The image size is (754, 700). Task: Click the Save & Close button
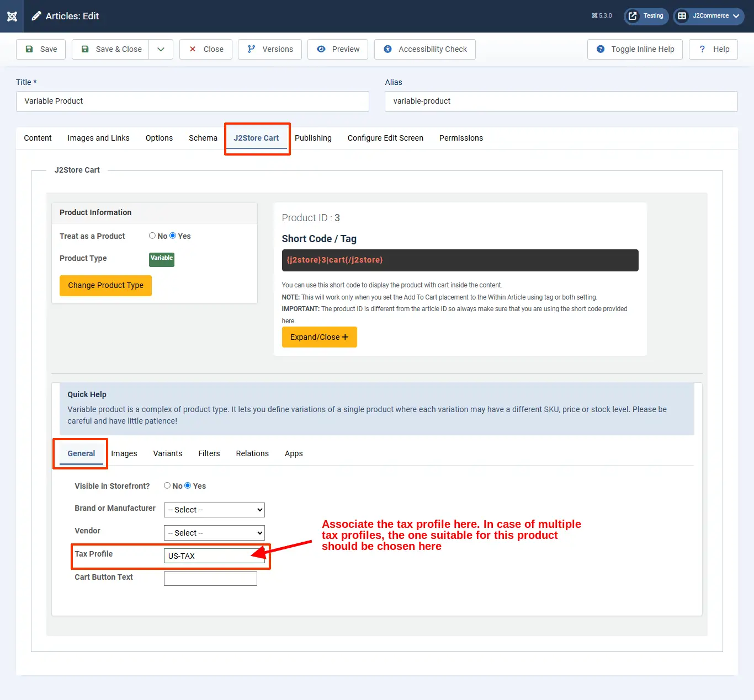click(x=110, y=49)
